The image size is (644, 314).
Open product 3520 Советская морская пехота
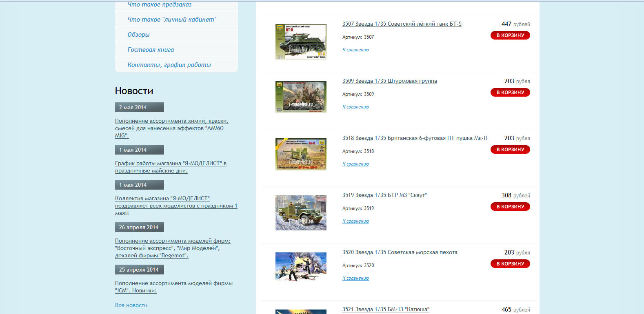click(400, 252)
